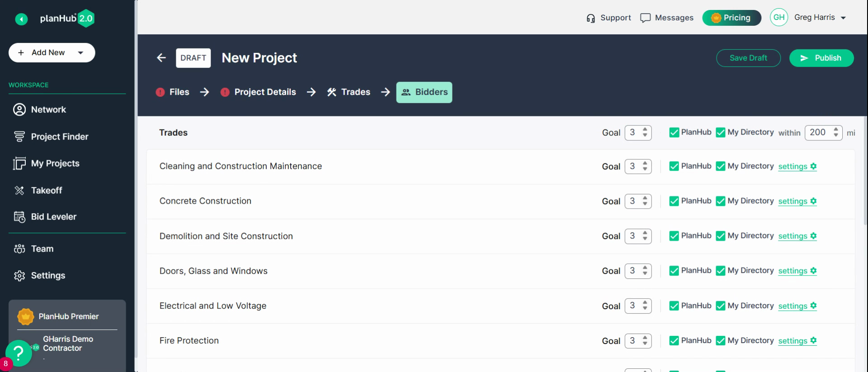Open Takeoff tool

pyautogui.click(x=47, y=191)
